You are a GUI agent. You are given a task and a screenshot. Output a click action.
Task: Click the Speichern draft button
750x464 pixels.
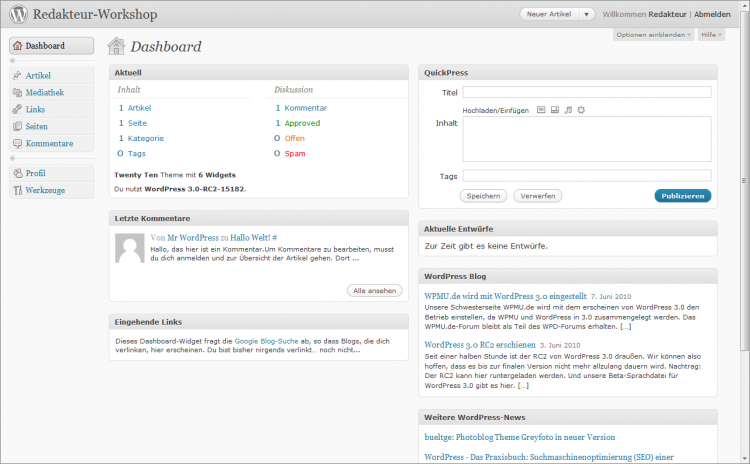click(x=483, y=196)
